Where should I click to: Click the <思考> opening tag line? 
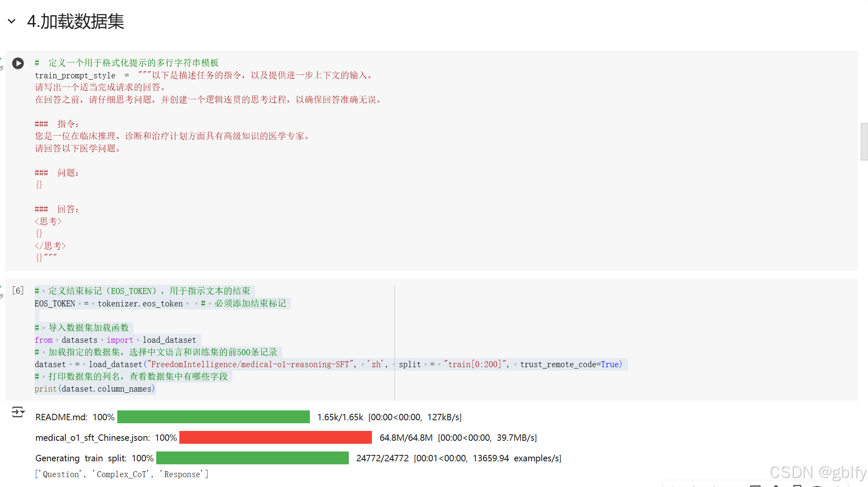pyautogui.click(x=48, y=221)
